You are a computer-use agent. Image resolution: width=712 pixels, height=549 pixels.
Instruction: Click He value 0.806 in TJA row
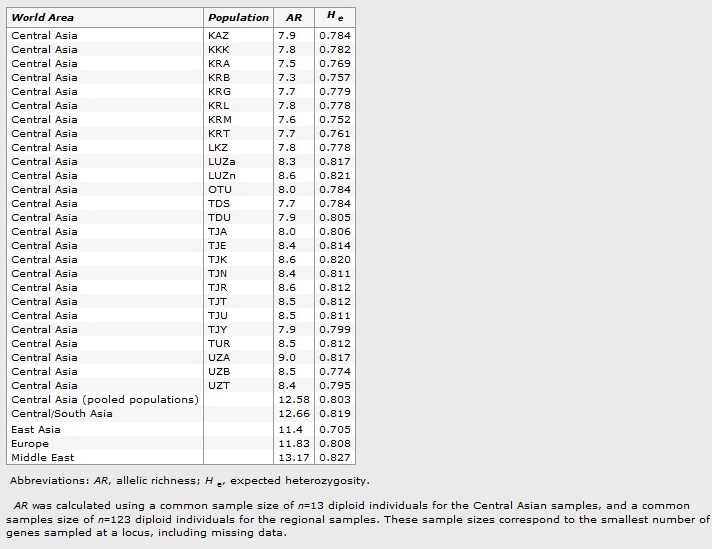coord(335,232)
